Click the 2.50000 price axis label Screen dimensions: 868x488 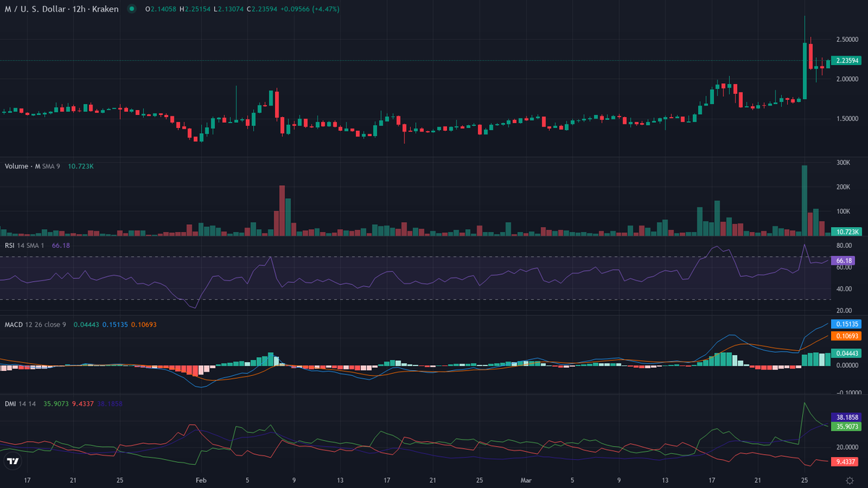(846, 38)
